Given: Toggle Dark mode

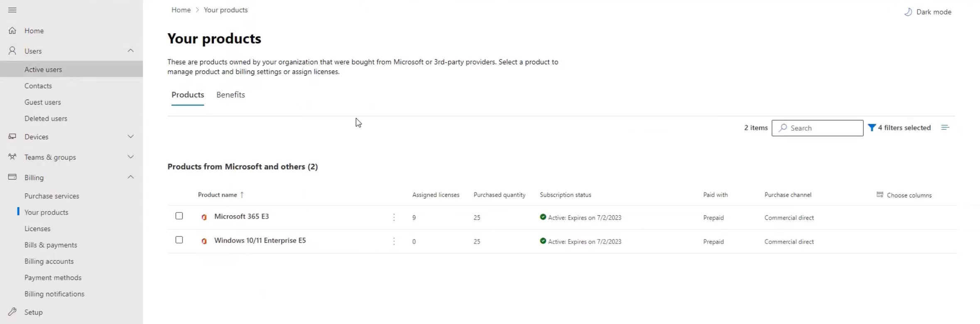Looking at the screenshot, I should [928, 12].
